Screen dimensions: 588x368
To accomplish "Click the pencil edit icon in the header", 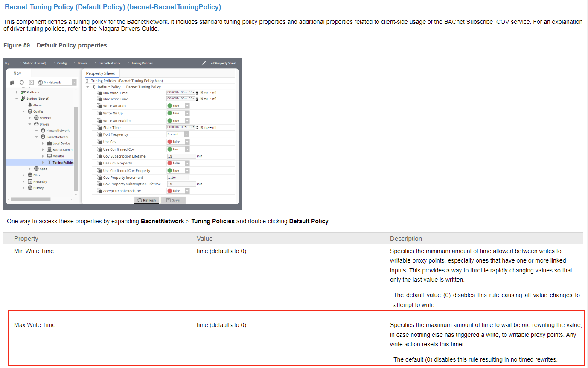I will coord(204,63).
